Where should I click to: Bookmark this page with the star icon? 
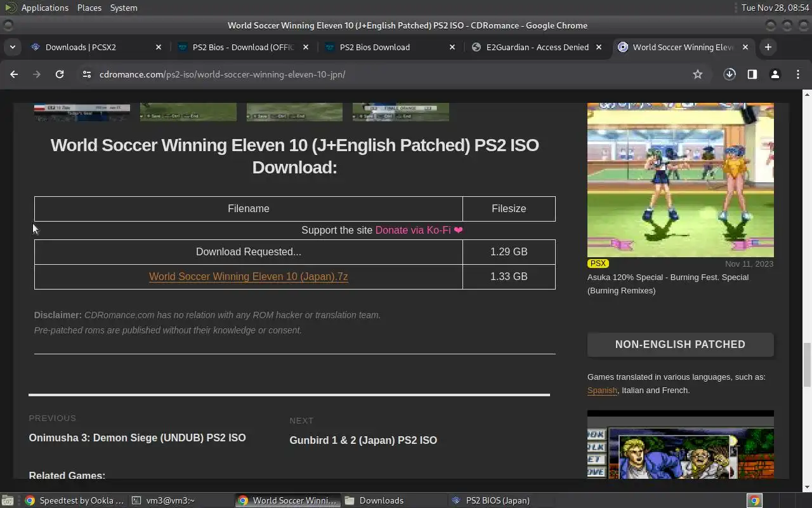698,74
